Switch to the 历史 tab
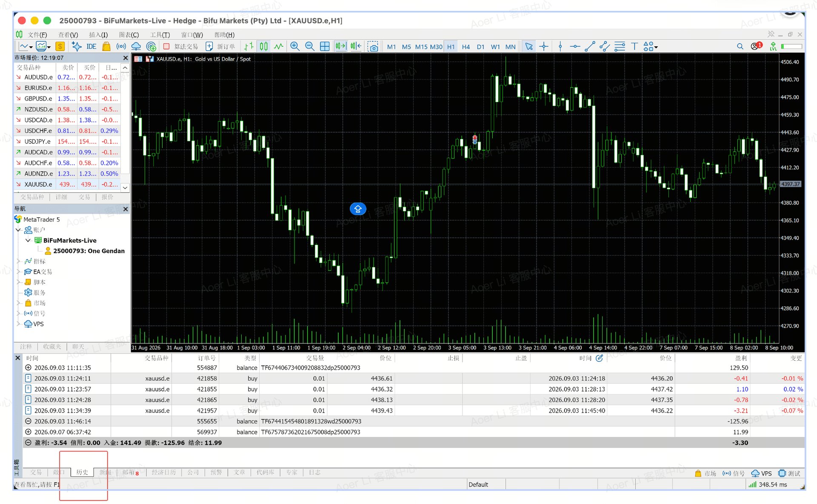 82,473
